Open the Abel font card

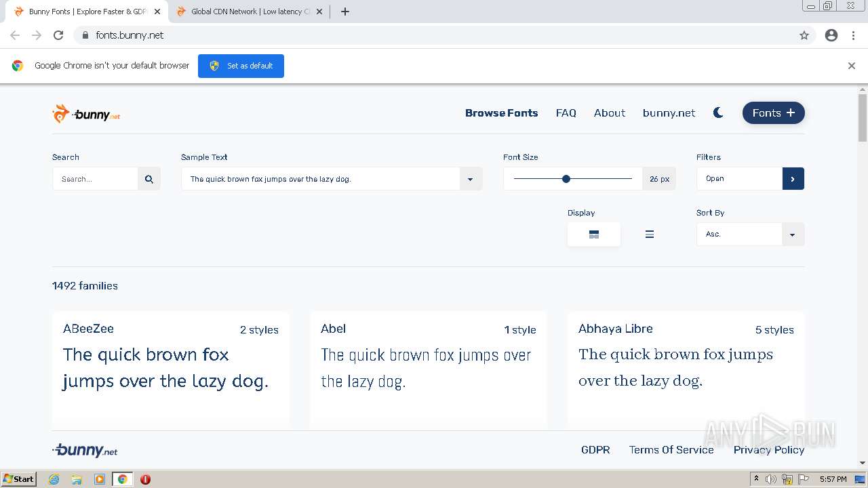[x=429, y=369]
